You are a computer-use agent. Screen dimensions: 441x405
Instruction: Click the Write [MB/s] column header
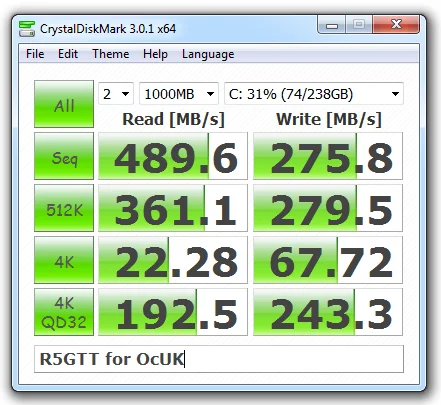(329, 119)
